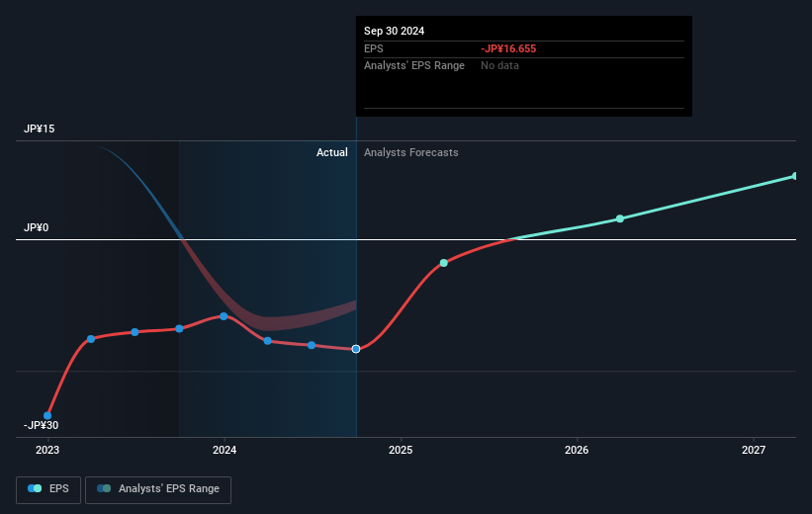Screen dimensions: 812x514
Task: Select the 2026 forecast data point above zero
Action: [x=620, y=219]
